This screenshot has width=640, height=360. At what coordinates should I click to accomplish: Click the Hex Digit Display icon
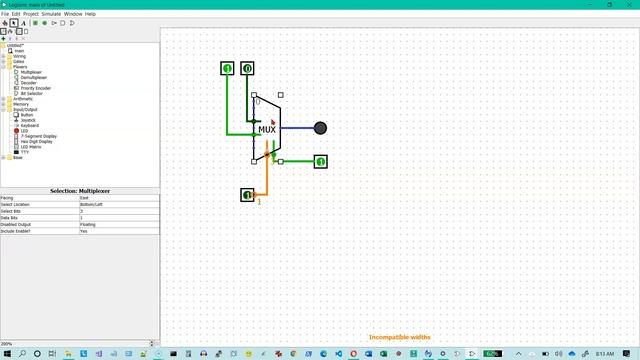[16, 141]
